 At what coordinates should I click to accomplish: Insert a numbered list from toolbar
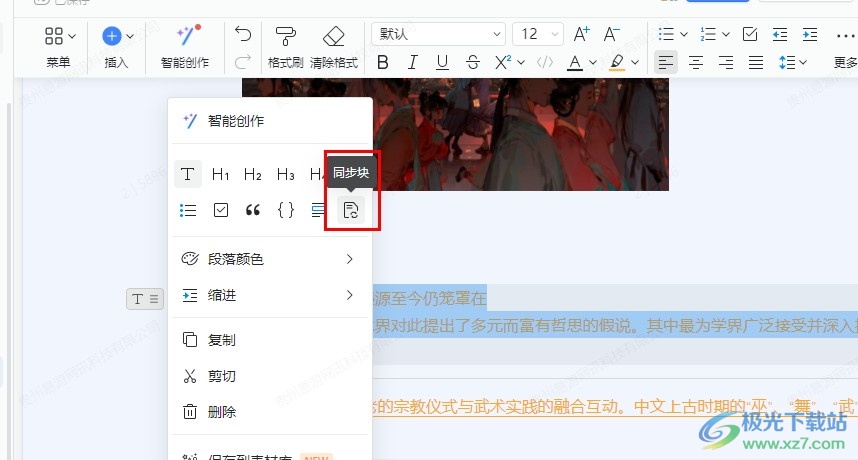[x=708, y=34]
